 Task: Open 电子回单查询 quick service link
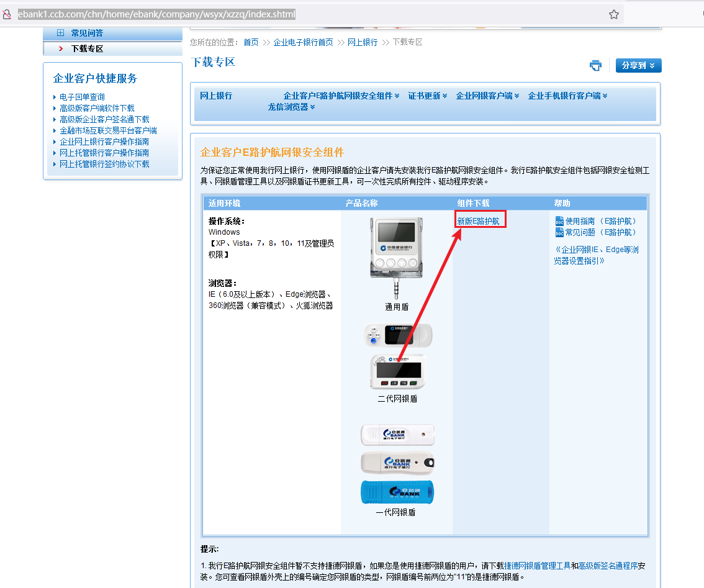tap(82, 97)
